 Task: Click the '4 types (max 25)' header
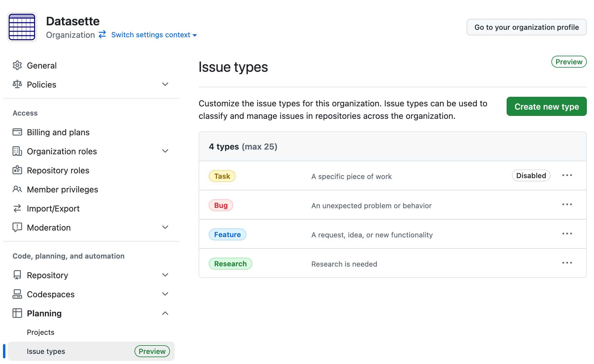[243, 147]
